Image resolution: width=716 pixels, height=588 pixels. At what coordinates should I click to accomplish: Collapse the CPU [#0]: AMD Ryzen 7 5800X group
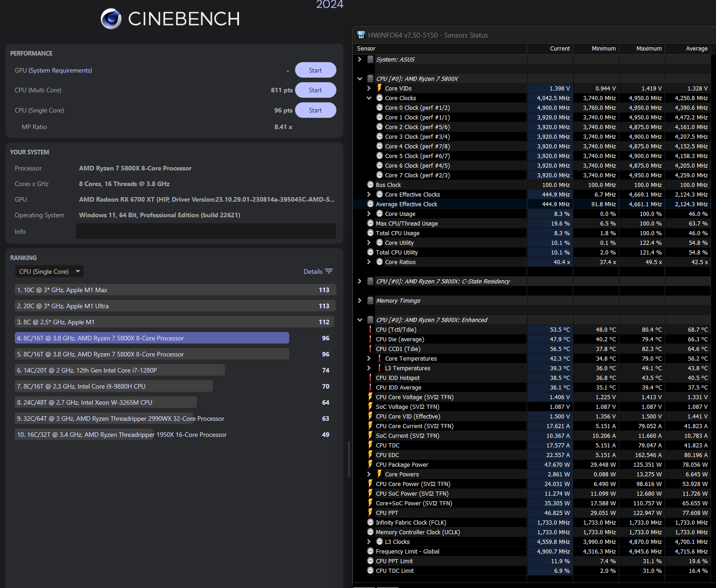pyautogui.click(x=360, y=79)
